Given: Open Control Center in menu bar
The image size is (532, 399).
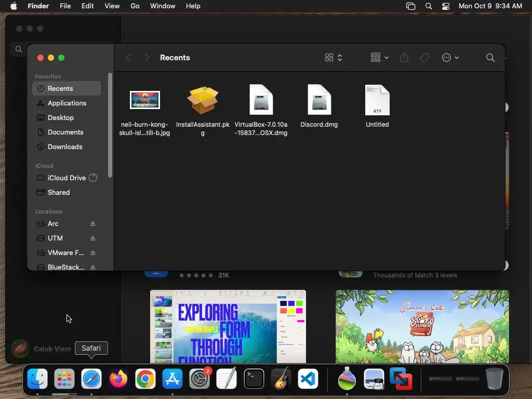Looking at the screenshot, I should pyautogui.click(x=445, y=6).
